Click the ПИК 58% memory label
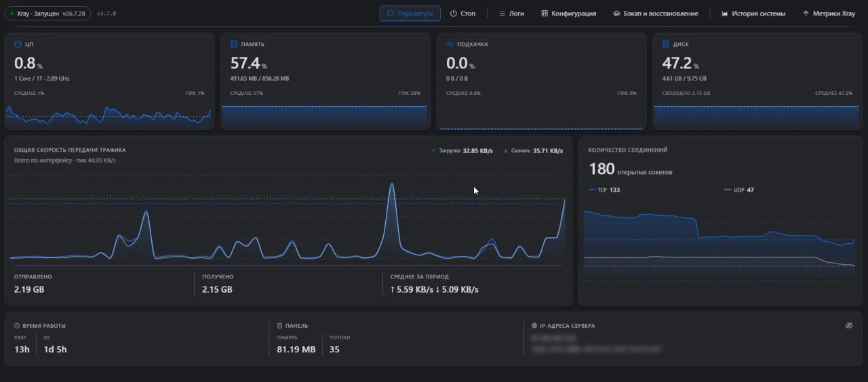 (x=410, y=93)
